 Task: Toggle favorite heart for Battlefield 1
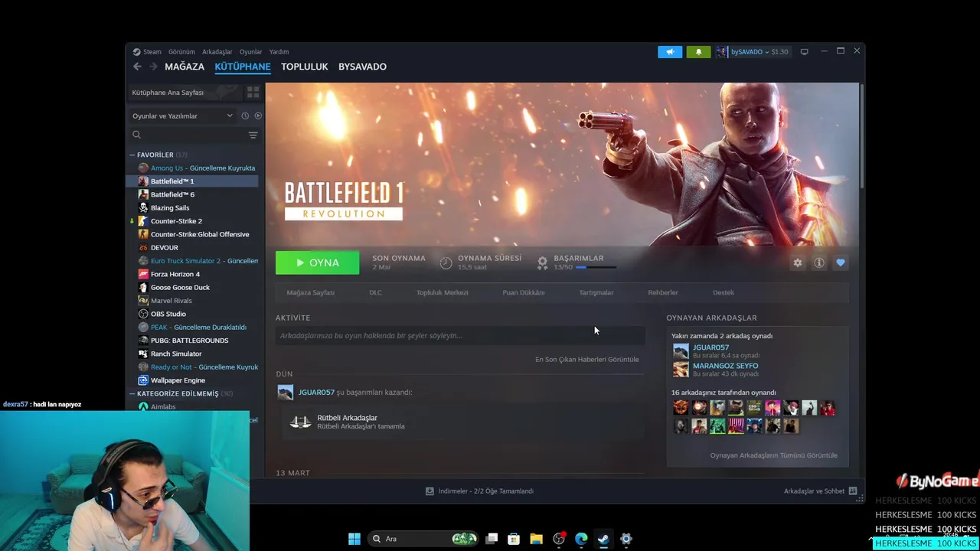click(x=841, y=262)
